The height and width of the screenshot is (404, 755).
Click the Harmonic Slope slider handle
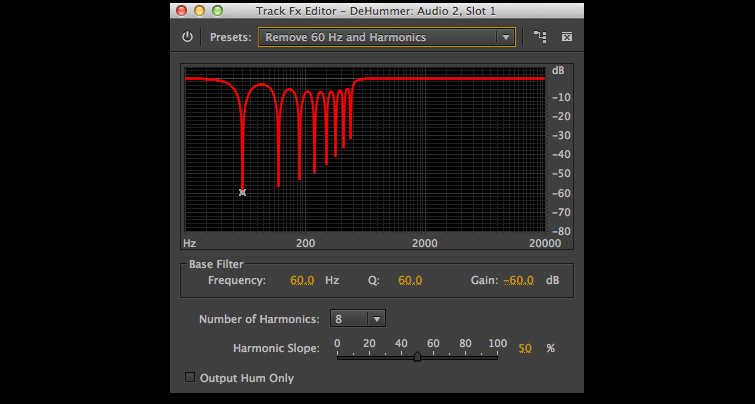[417, 356]
